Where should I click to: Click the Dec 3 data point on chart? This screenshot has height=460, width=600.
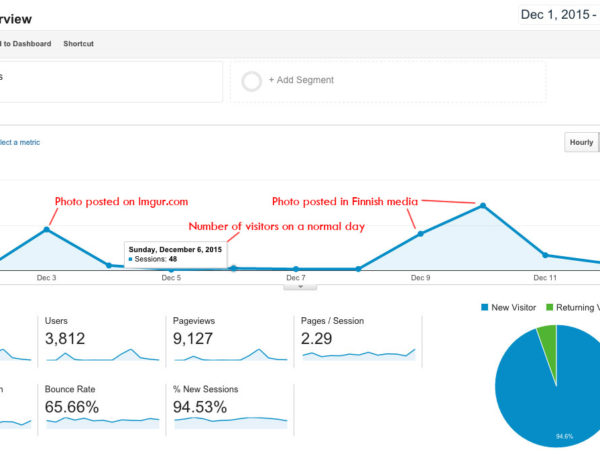pyautogui.click(x=47, y=229)
